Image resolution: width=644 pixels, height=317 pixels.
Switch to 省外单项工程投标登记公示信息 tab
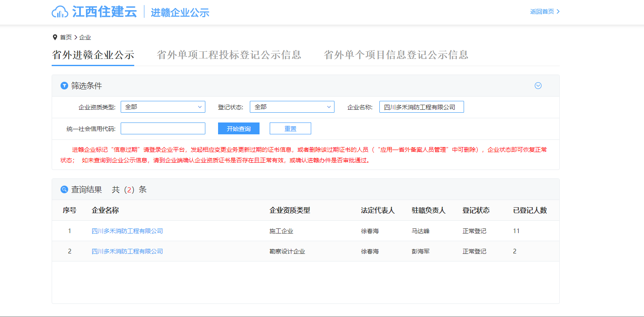pyautogui.click(x=229, y=55)
